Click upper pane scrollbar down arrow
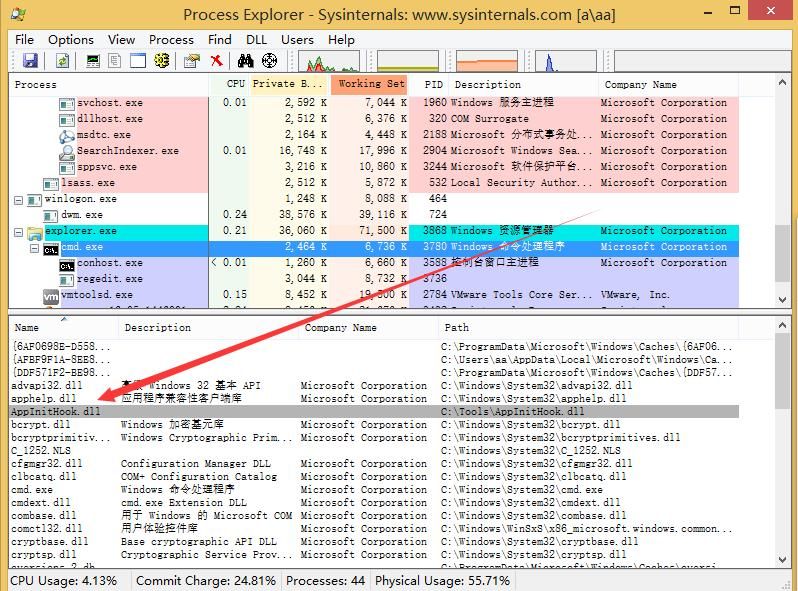 (x=782, y=300)
